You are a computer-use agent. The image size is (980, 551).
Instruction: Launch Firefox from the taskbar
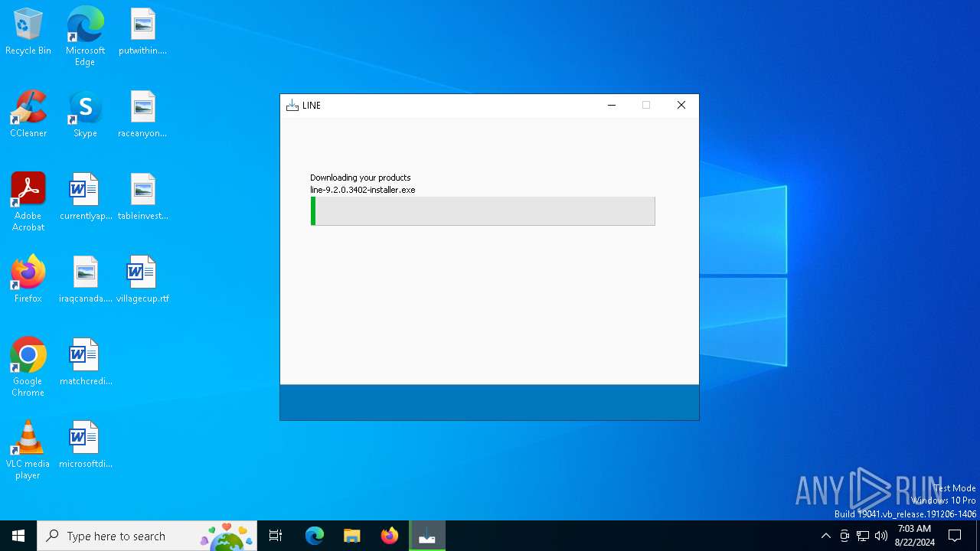pyautogui.click(x=390, y=536)
